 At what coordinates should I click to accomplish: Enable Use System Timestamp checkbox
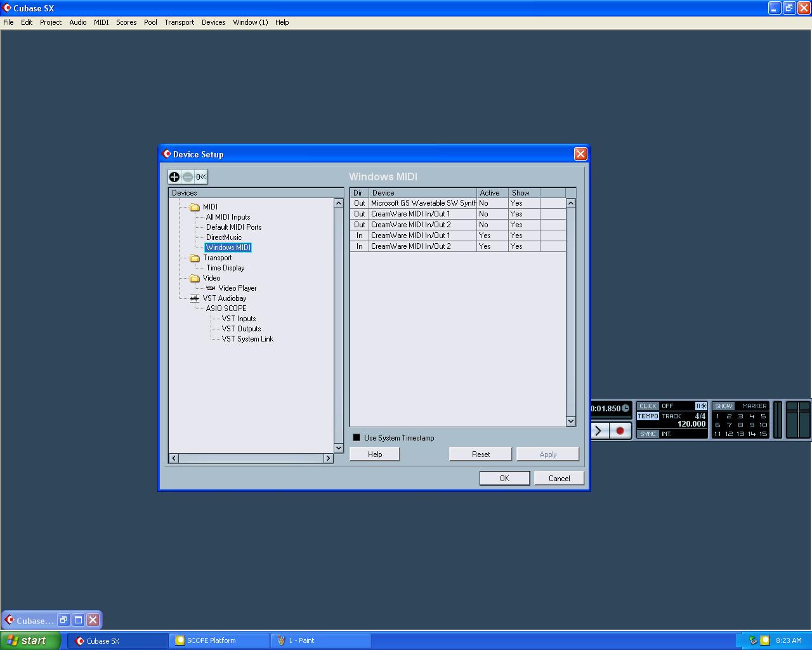tap(357, 437)
